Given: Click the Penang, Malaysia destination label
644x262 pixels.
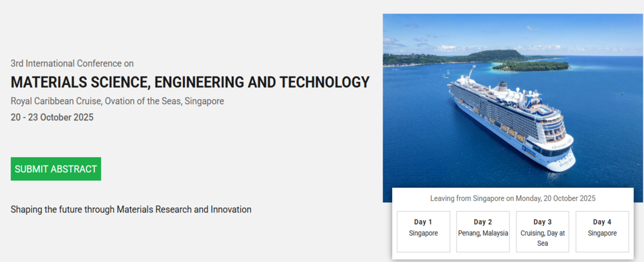Looking at the screenshot, I should tap(483, 233).
